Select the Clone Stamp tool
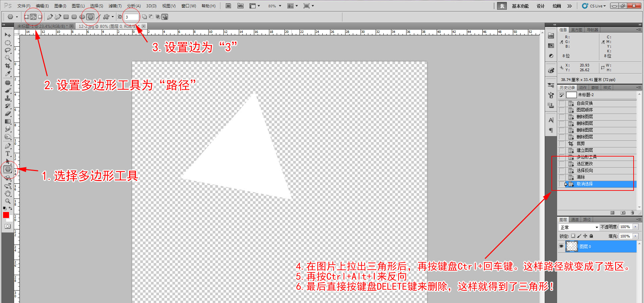Viewport: 644px width, 303px height. pyautogui.click(x=8, y=98)
